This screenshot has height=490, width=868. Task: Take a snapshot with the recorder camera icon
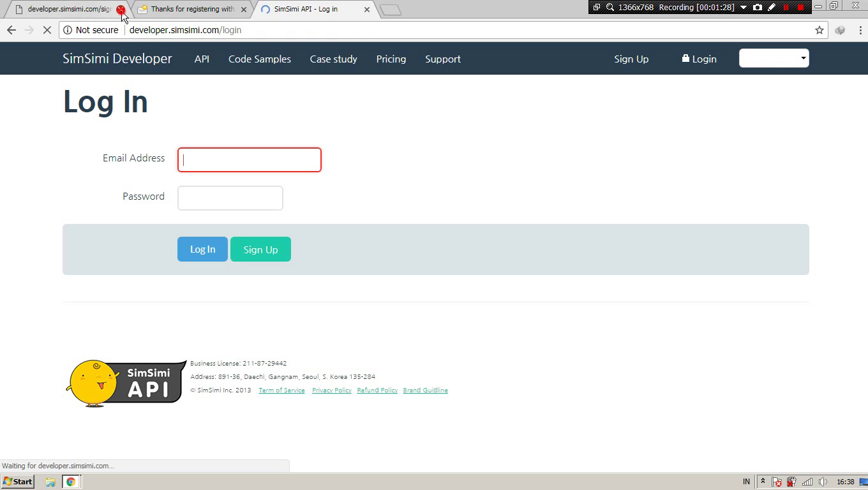758,7
